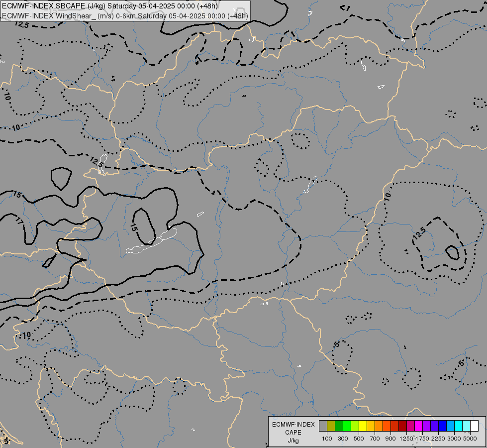
Task: Click the 17 contour label
Action: pos(19,222)
